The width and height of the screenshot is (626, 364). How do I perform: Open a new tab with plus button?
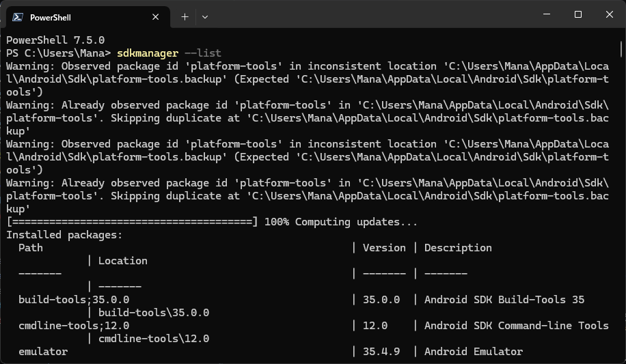185,17
